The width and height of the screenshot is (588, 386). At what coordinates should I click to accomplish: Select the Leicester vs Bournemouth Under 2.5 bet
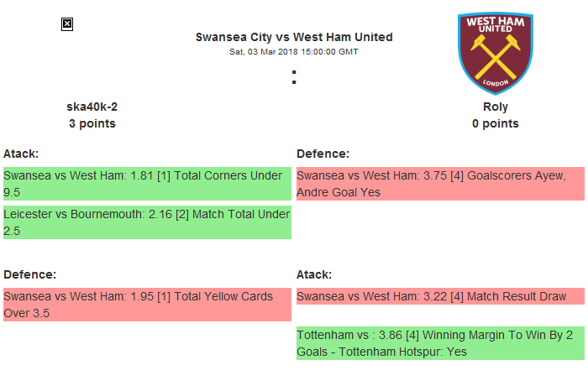click(147, 222)
